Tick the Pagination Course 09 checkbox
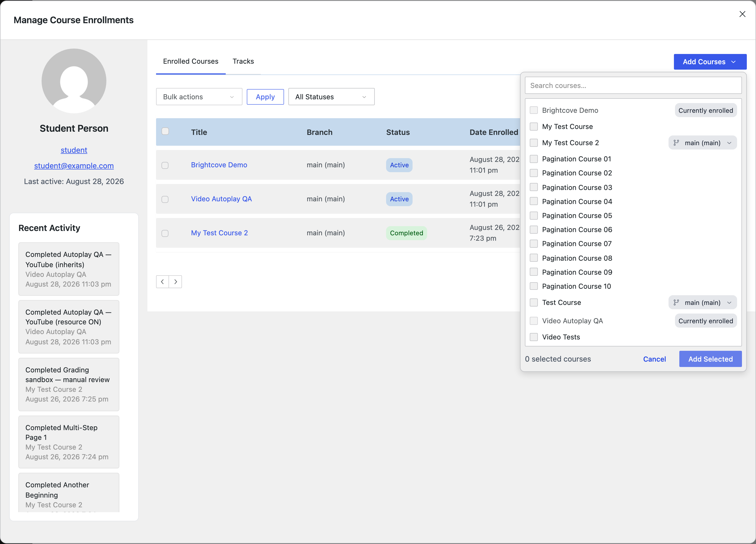 click(534, 272)
